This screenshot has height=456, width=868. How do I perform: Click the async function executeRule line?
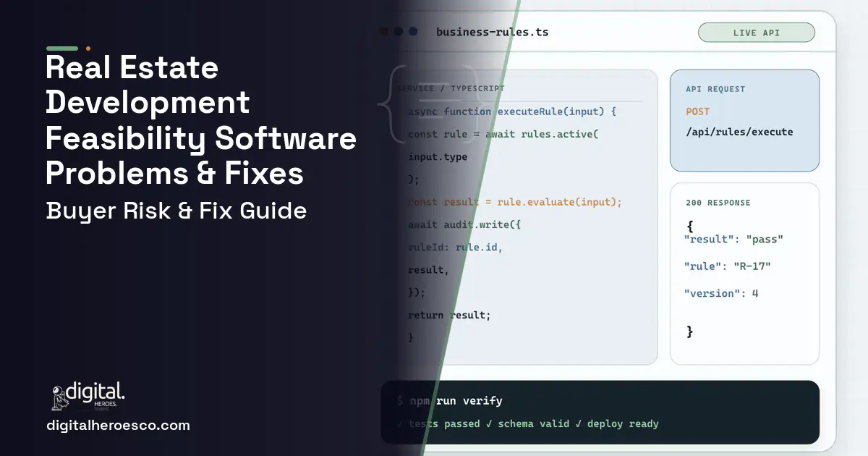point(512,111)
